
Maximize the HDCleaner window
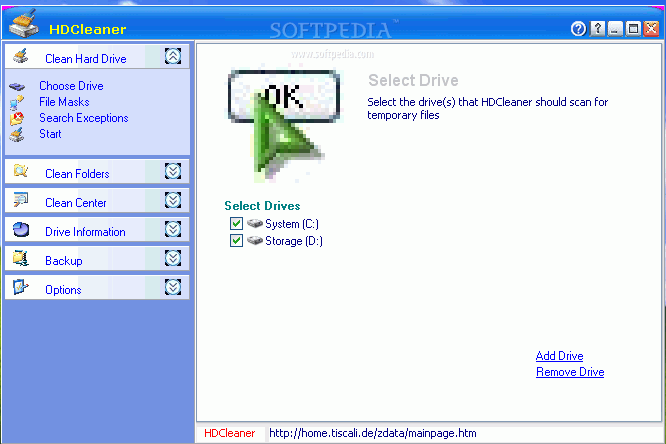point(633,28)
